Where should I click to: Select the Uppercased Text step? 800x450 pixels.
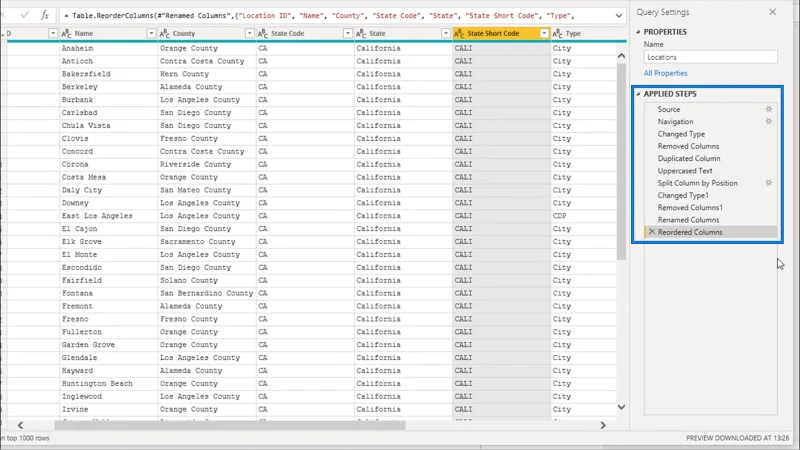685,170
